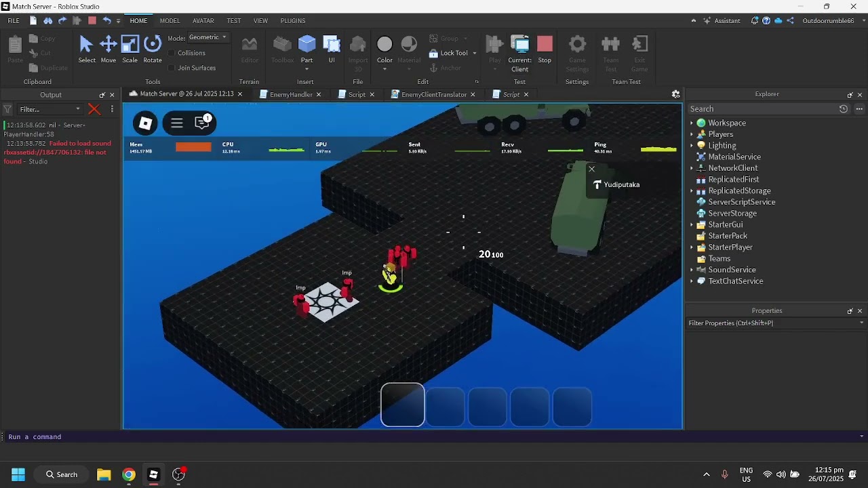Open Chrome from the taskbar
Image resolution: width=868 pixels, height=488 pixels.
(129, 474)
